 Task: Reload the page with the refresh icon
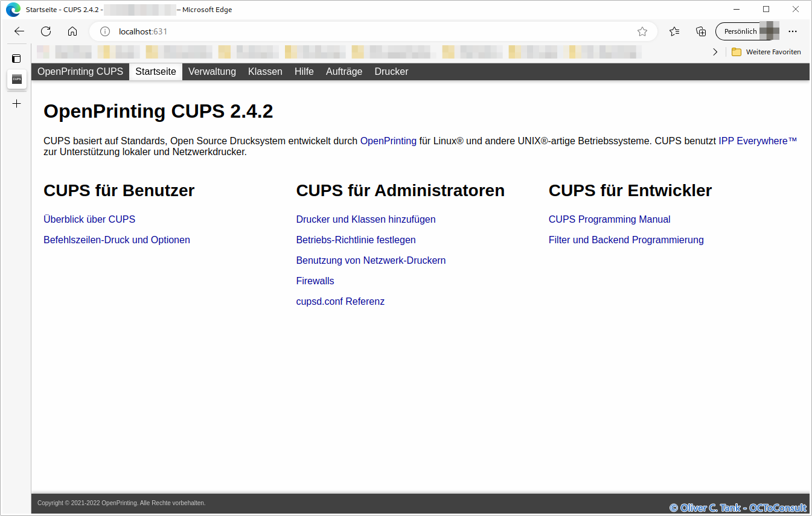[x=46, y=31]
